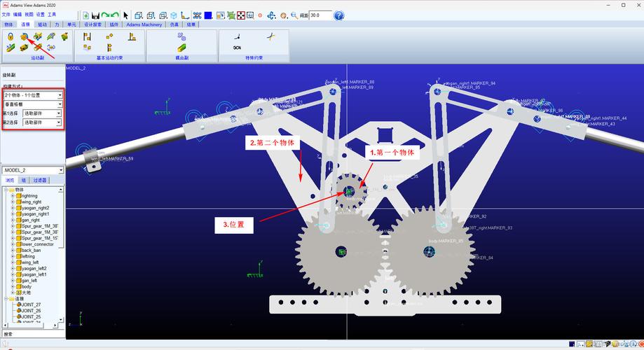Open the blue help question icon
The width and height of the screenshot is (644, 350).
tap(338, 15)
